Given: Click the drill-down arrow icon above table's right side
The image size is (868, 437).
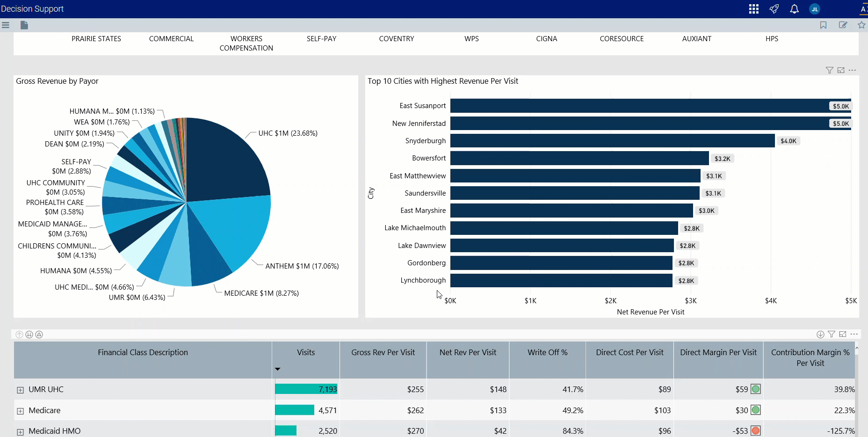Looking at the screenshot, I should [x=820, y=335].
